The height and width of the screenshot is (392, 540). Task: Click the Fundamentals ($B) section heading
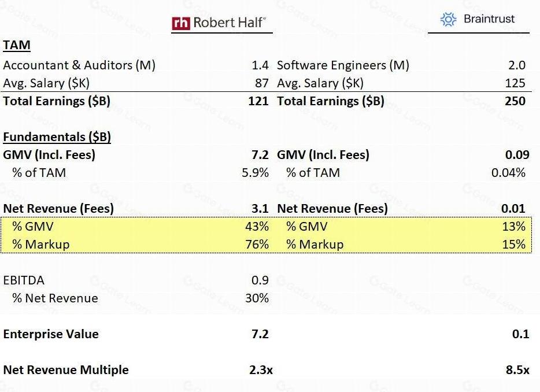[57, 137]
